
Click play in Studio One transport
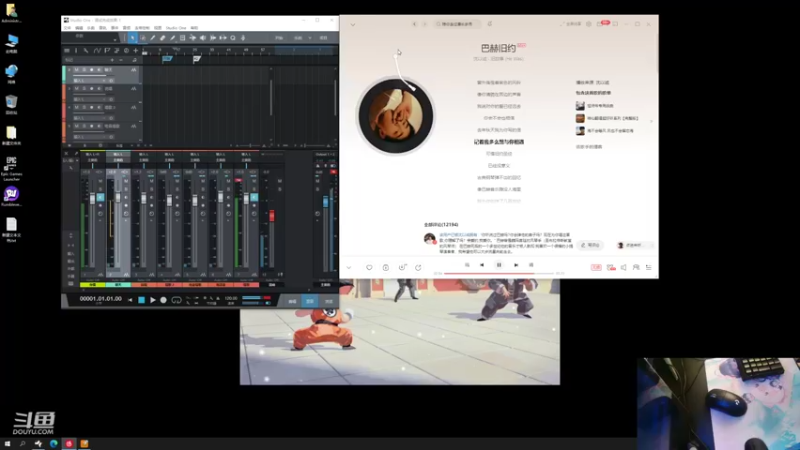(153, 300)
